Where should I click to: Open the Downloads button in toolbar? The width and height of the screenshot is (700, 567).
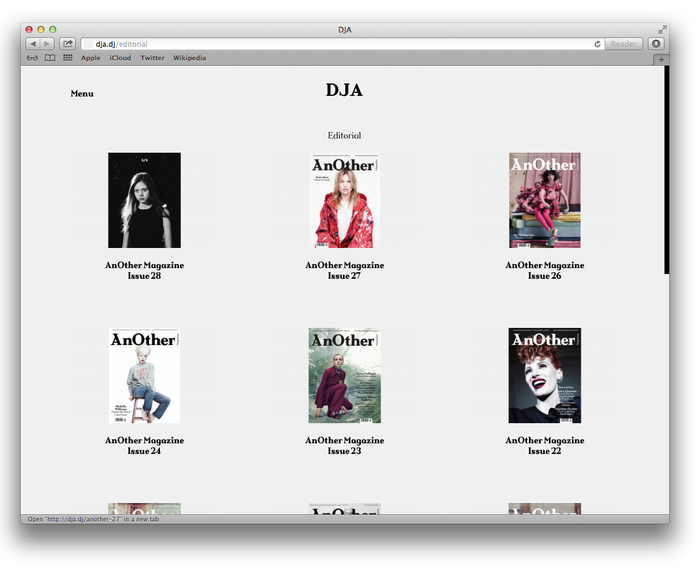pos(656,44)
